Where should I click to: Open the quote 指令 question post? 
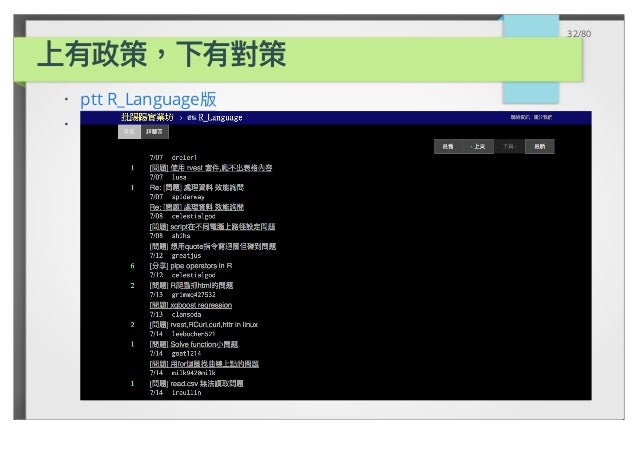click(x=212, y=246)
